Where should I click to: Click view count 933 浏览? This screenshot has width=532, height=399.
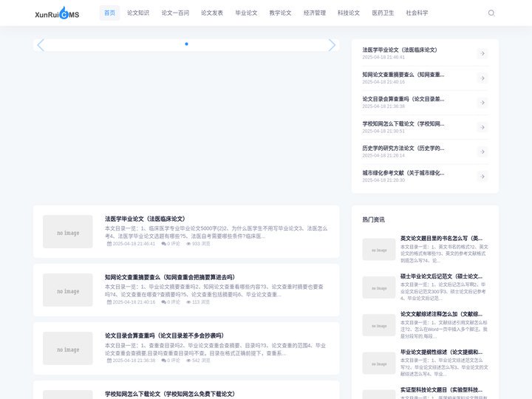pos(199,244)
